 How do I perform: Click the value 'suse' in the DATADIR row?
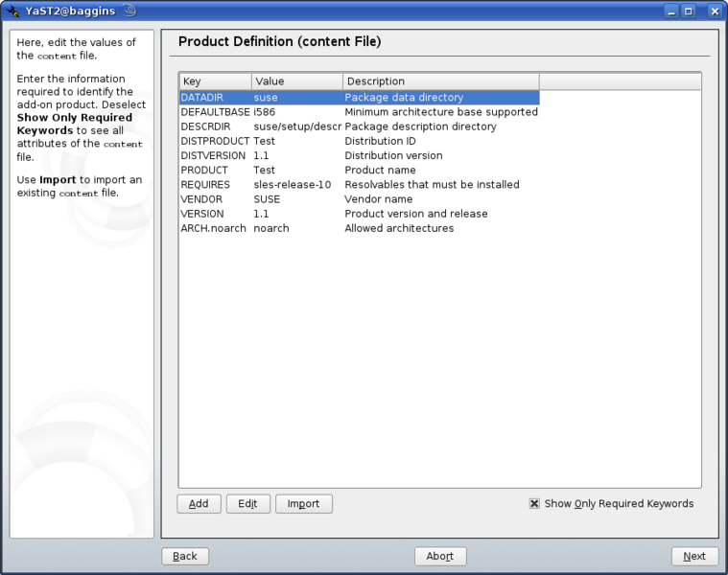(x=266, y=98)
